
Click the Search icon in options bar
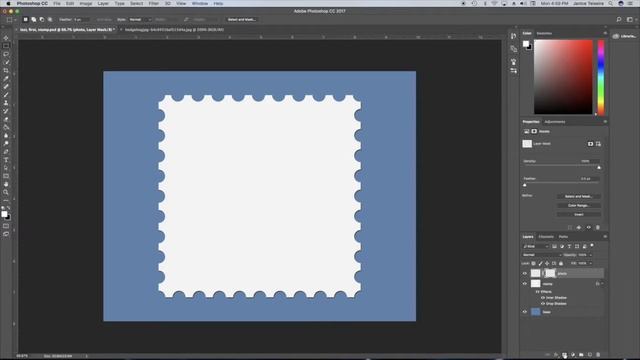click(619, 19)
